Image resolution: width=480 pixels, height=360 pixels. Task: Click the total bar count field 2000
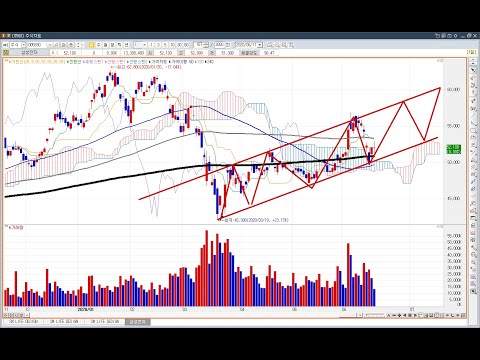220,45
